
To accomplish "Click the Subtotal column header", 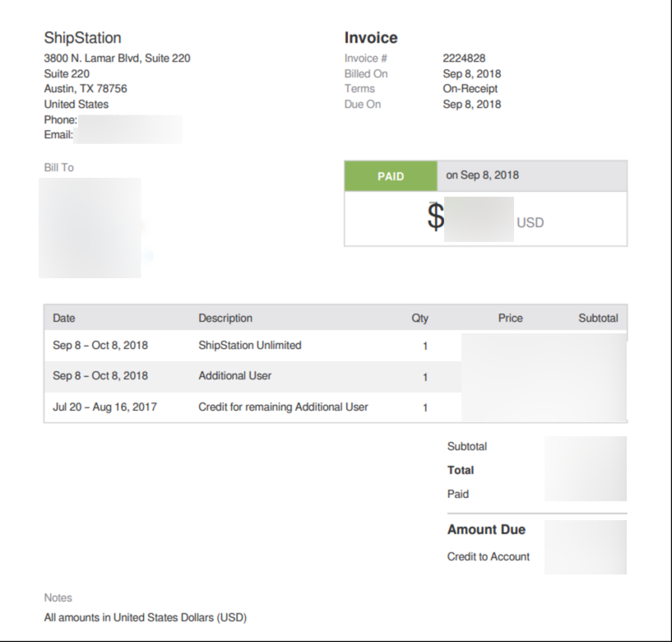I will click(598, 318).
